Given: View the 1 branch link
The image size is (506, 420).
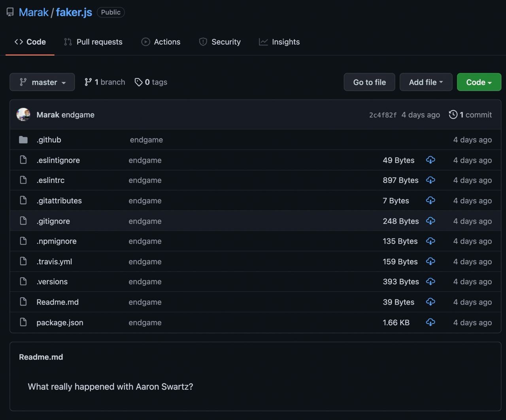Looking at the screenshot, I should (105, 82).
